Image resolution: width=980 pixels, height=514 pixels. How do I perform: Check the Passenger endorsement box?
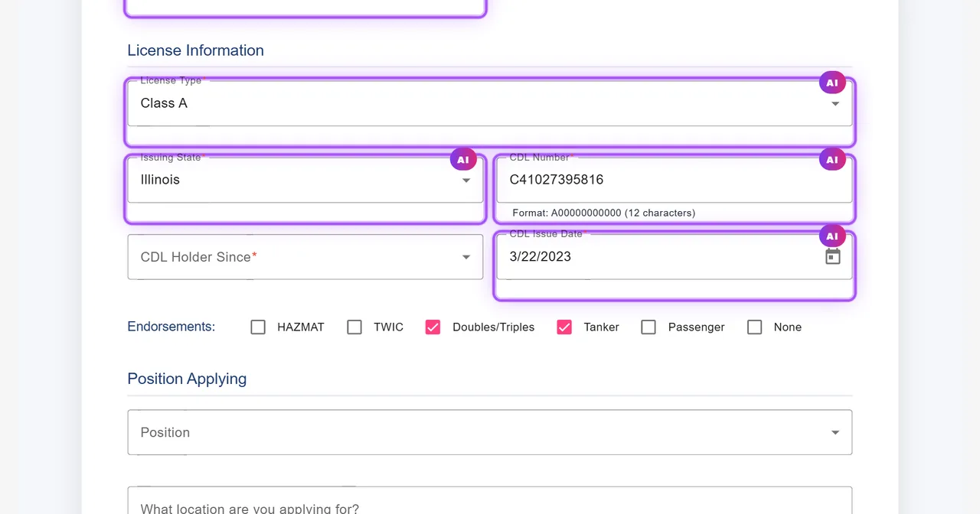[648, 327]
